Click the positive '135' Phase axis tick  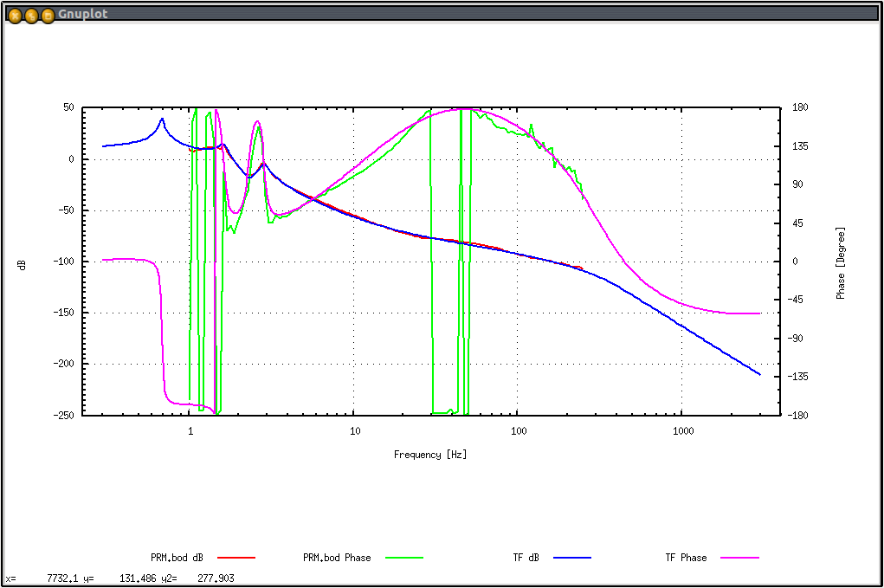tap(800, 146)
